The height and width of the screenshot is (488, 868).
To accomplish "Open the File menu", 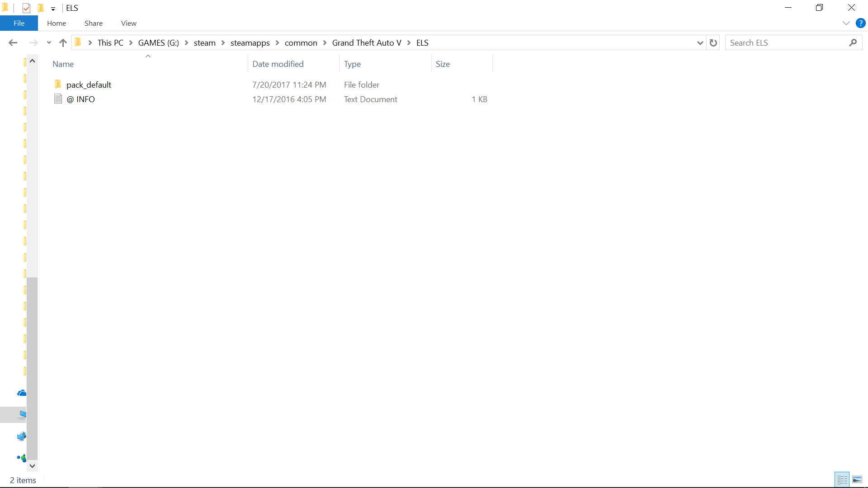I will click(x=19, y=23).
